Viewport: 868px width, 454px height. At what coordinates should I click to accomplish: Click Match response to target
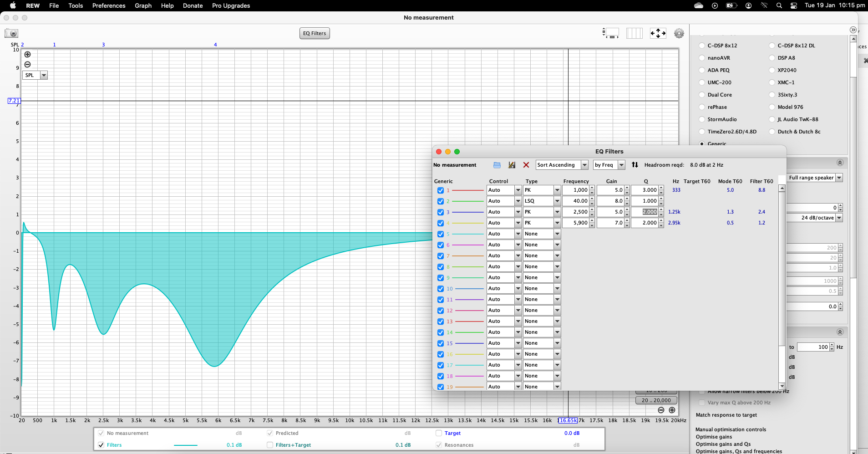pyautogui.click(x=726, y=415)
